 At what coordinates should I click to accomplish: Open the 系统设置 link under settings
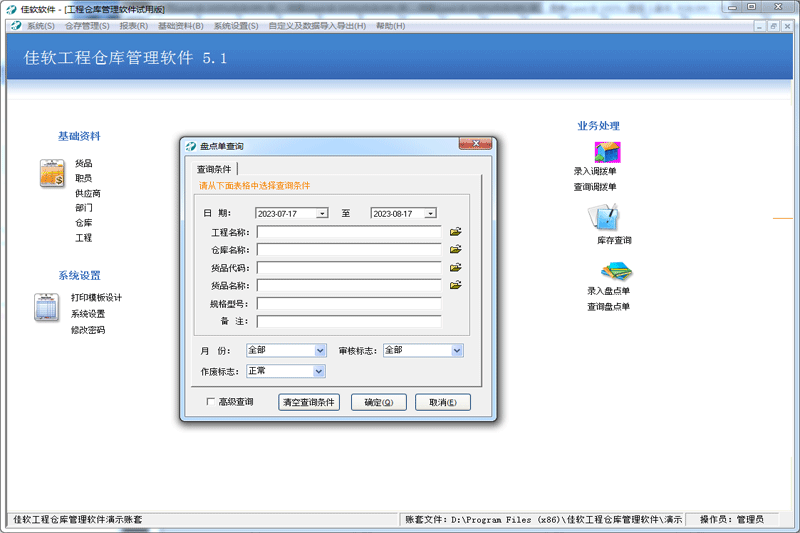(88, 314)
